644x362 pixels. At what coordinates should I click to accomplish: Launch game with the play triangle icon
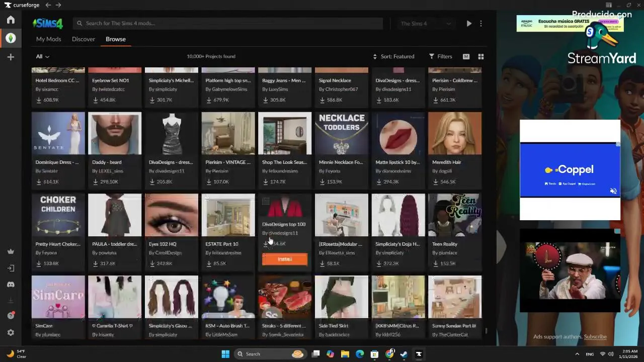[x=469, y=24]
